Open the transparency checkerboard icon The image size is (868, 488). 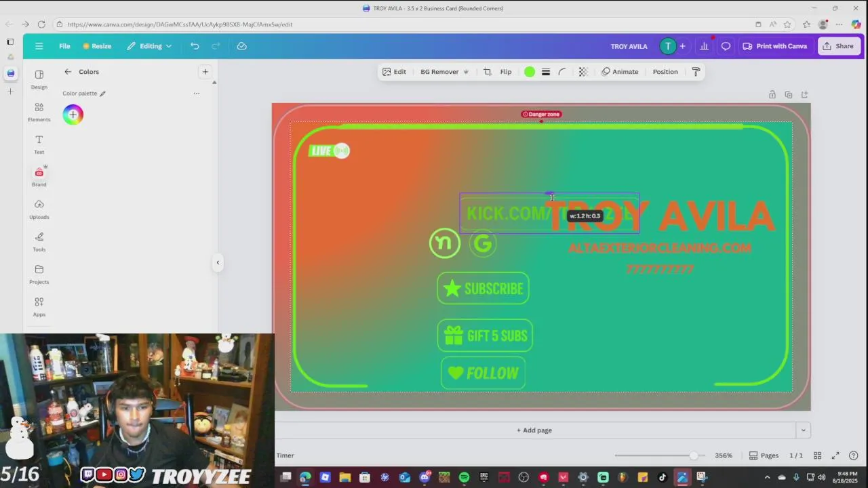coord(583,72)
